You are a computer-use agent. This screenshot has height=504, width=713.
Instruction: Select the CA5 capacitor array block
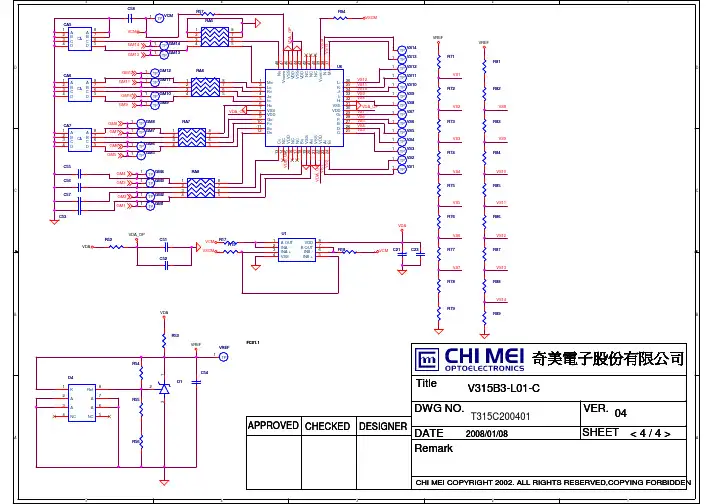(78, 37)
